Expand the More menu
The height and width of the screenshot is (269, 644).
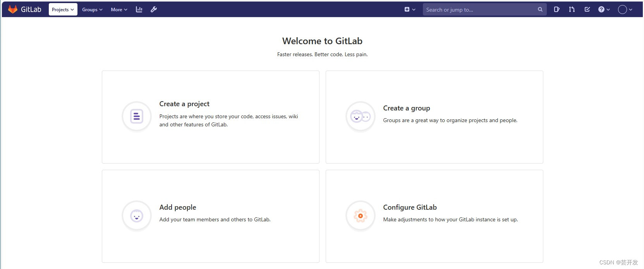click(119, 10)
